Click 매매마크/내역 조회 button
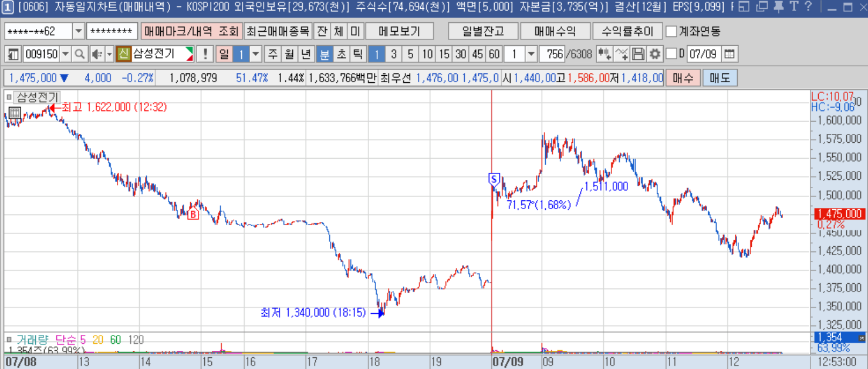The width and height of the screenshot is (868, 369). pos(191,31)
